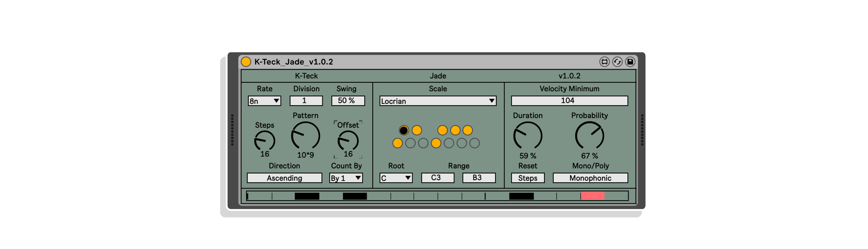Image resolution: width=868 pixels, height=249 pixels.
Task: Click the Probability value 67 %
Action: tap(589, 156)
